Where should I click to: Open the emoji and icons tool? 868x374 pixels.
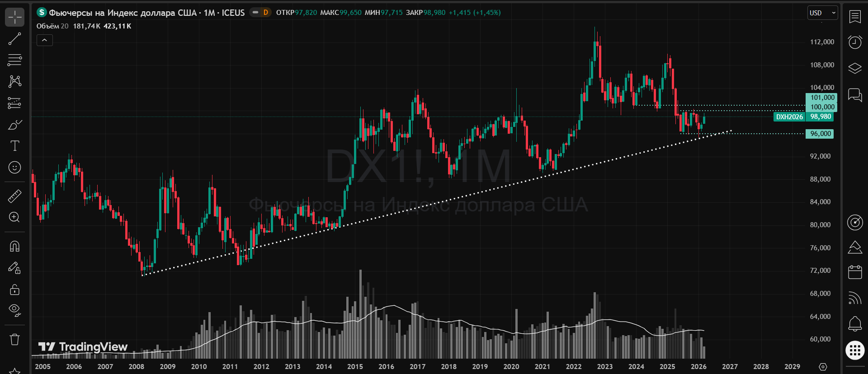coord(15,168)
